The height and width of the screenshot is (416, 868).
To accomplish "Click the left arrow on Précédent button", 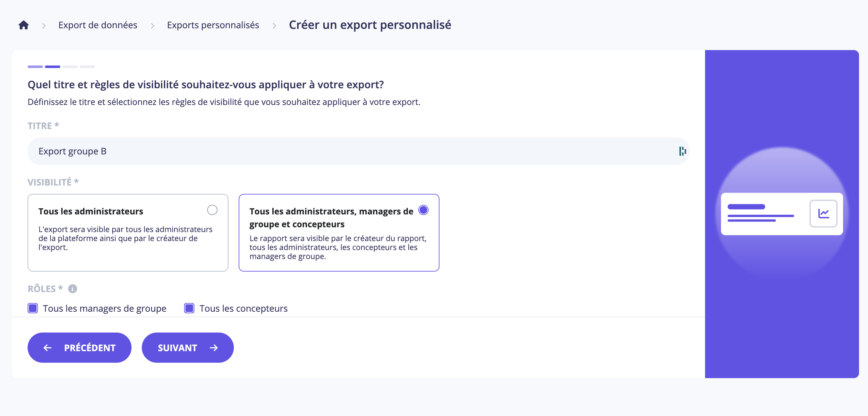I will pyautogui.click(x=47, y=348).
